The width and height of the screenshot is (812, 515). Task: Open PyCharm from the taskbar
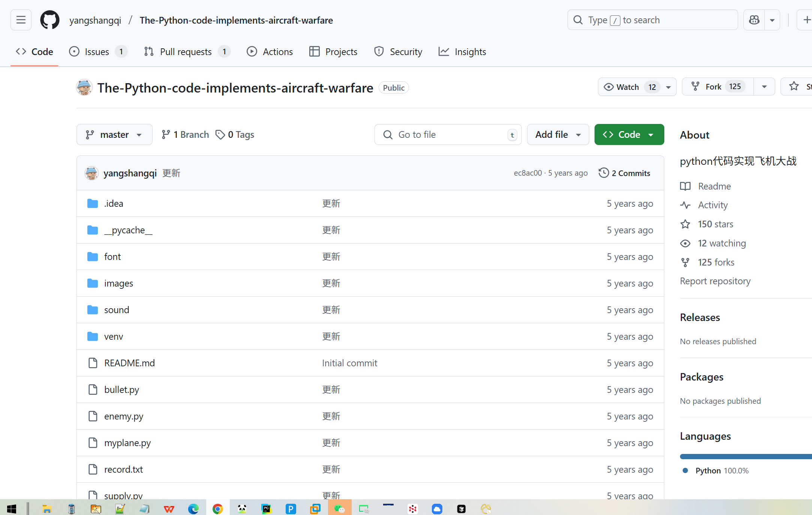(x=267, y=508)
